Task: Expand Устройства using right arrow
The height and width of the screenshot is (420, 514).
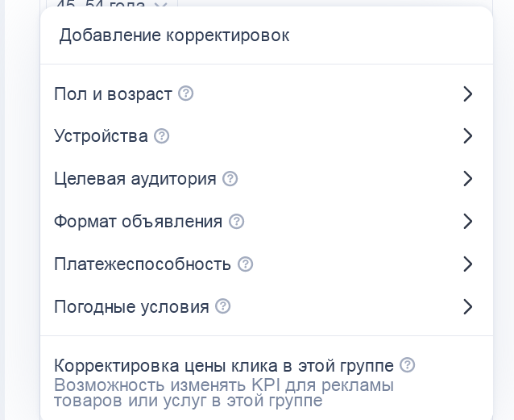Action: coord(468,136)
